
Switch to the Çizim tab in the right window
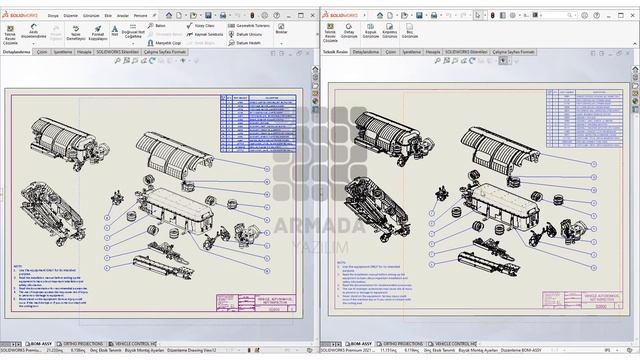click(x=391, y=52)
